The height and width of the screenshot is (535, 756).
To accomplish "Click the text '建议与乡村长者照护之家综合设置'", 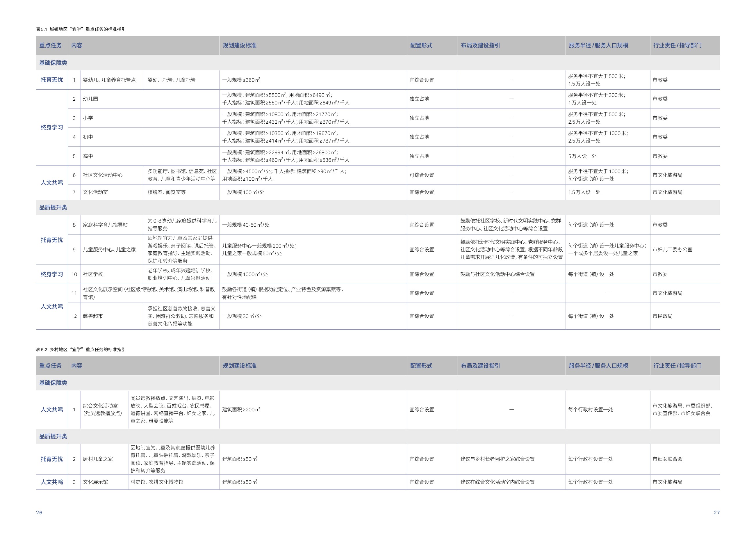I will (x=497, y=459).
